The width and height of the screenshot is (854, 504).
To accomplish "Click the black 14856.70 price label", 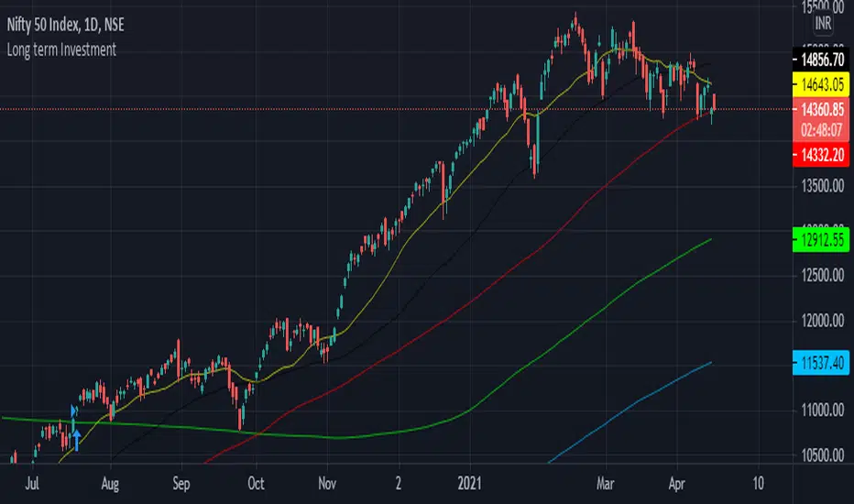I will (821, 60).
